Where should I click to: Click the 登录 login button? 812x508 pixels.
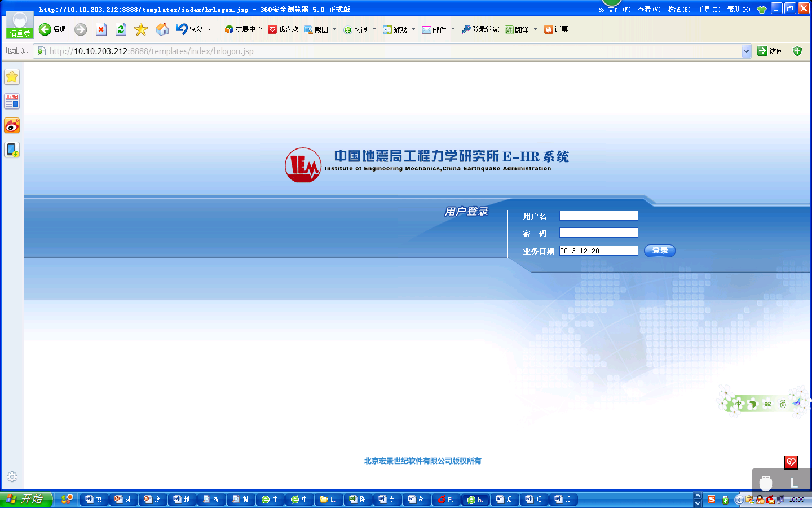[660, 251]
